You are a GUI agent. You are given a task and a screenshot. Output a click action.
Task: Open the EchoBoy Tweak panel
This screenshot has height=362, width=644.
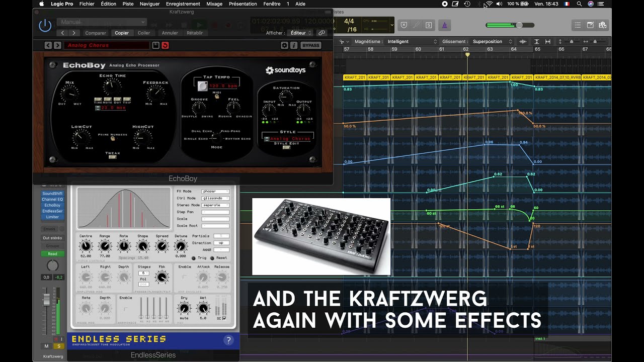[x=113, y=157]
